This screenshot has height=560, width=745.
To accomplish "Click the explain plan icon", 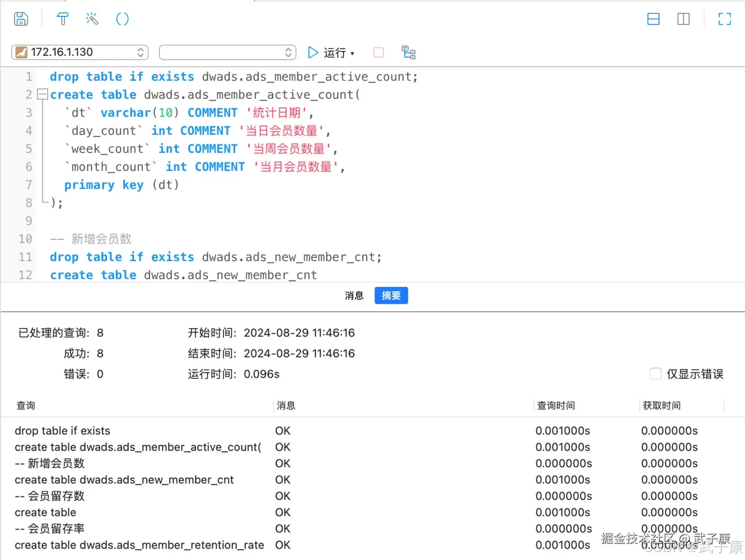I will click(408, 52).
